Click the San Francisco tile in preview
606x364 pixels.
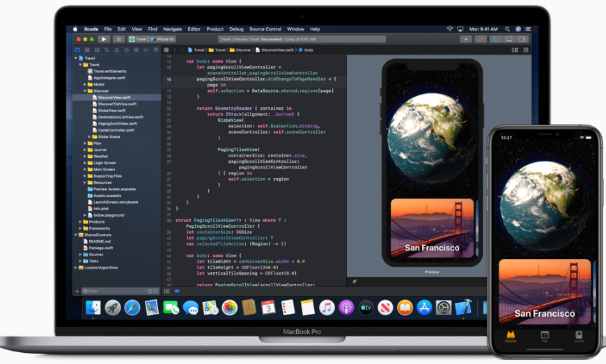click(432, 228)
